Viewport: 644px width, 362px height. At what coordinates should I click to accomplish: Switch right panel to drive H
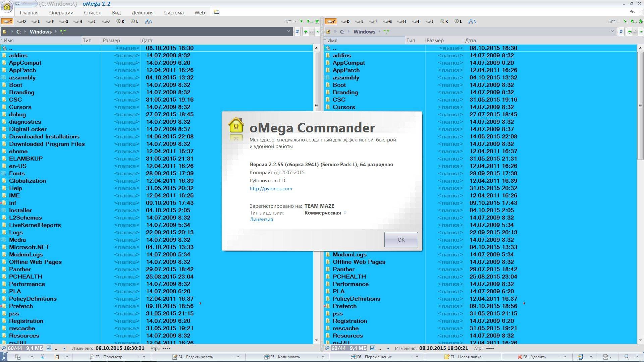click(x=401, y=21)
